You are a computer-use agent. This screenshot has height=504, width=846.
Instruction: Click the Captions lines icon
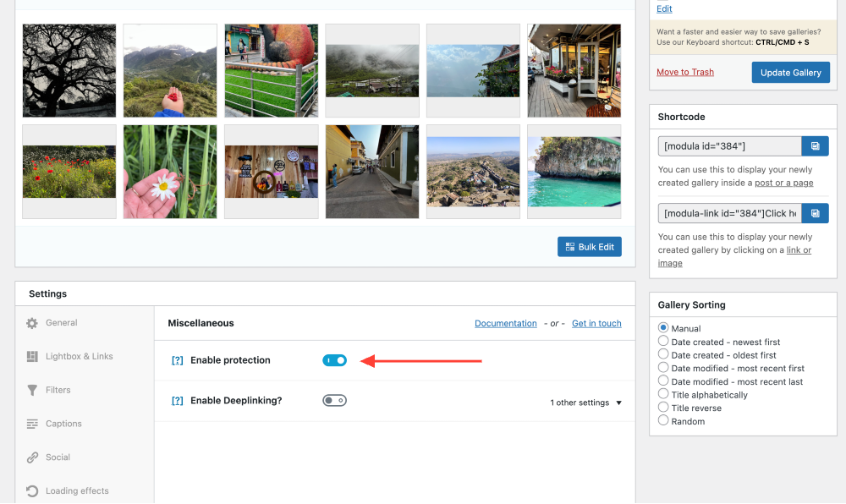coord(32,424)
